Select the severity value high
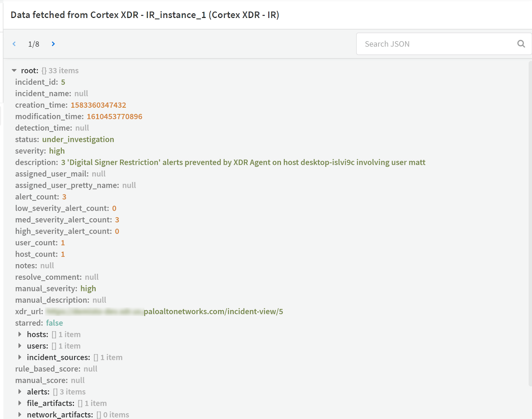This screenshot has height=419, width=532. [57, 151]
